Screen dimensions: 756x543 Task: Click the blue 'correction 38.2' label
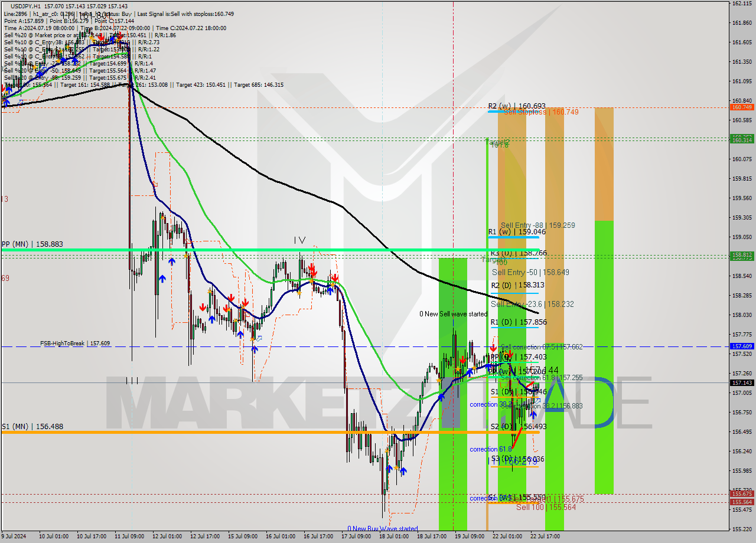[x=490, y=404]
